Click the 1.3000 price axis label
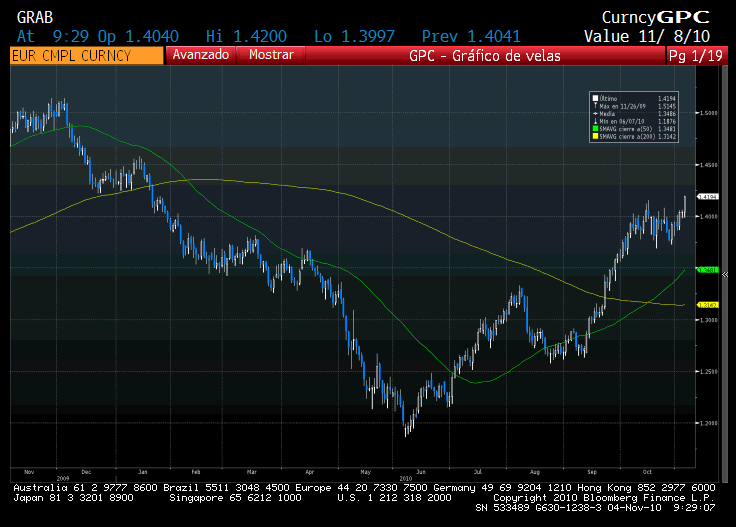The image size is (736, 527). [709, 320]
